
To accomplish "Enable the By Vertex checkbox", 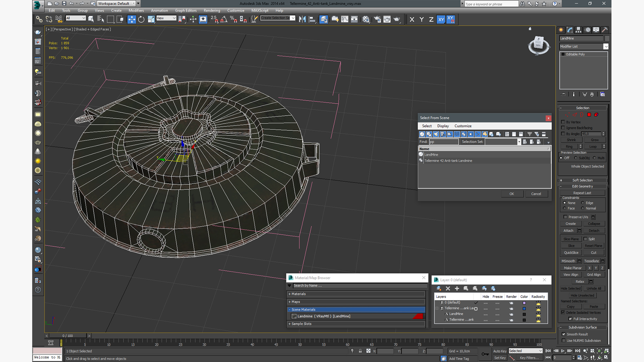I will click(x=563, y=122).
